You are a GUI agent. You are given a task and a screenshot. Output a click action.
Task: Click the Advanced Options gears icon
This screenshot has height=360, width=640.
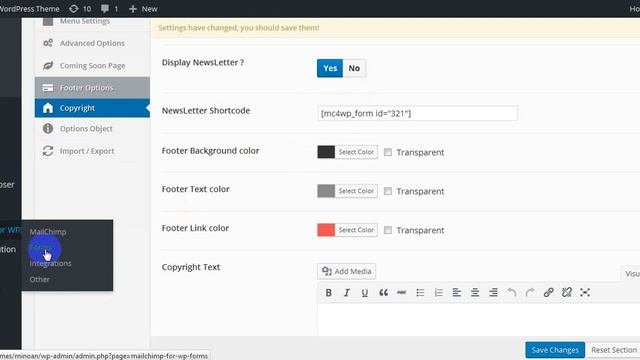point(48,43)
